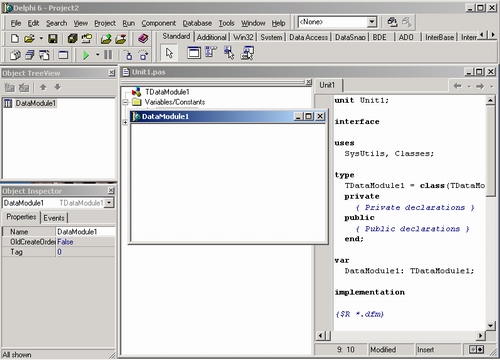Open Object Inspector component selector dropdown
The width and height of the screenshot is (500, 360).
point(109,203)
